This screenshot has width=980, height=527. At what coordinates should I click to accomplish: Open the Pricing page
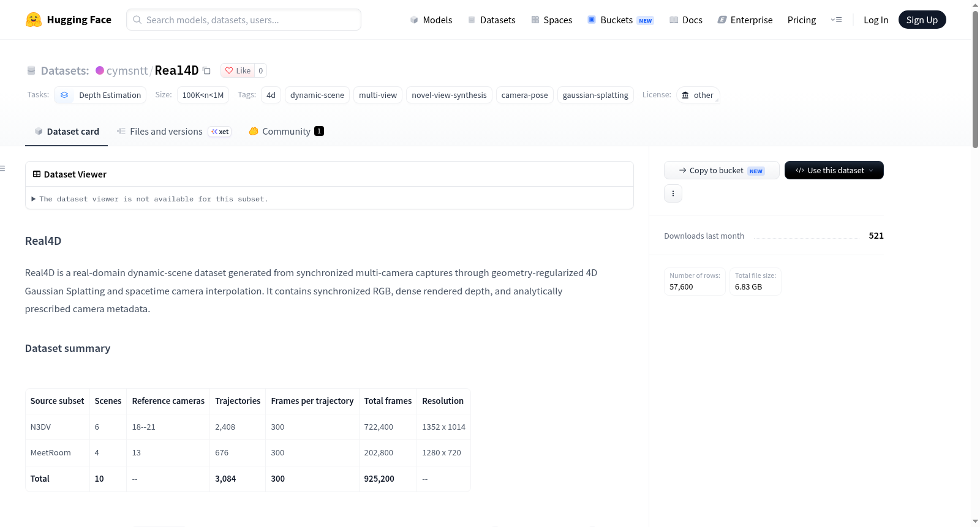[x=802, y=20]
